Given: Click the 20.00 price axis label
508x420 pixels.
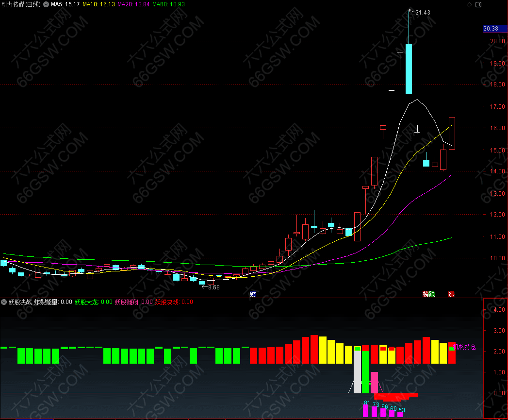Looking at the screenshot, I should coord(497,41).
